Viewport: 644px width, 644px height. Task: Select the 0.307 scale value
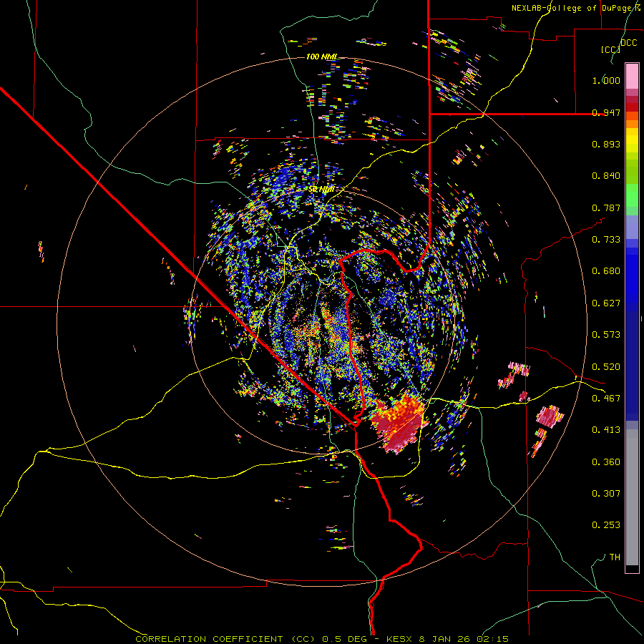606,494
